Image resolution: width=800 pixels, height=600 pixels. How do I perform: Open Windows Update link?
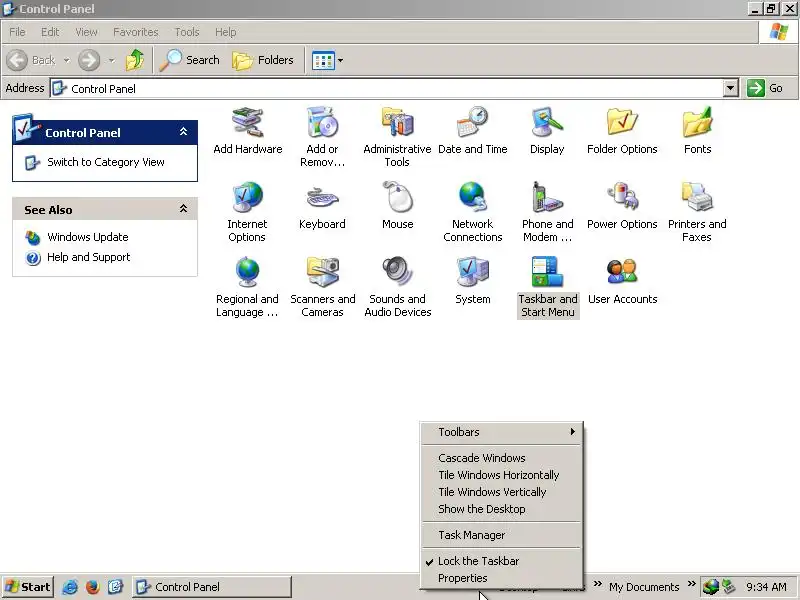87,237
